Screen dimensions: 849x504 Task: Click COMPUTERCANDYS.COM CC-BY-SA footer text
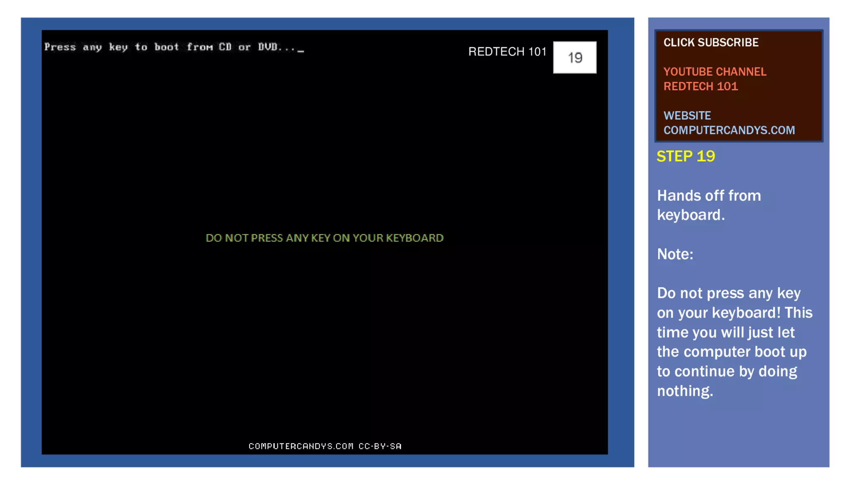tap(325, 446)
